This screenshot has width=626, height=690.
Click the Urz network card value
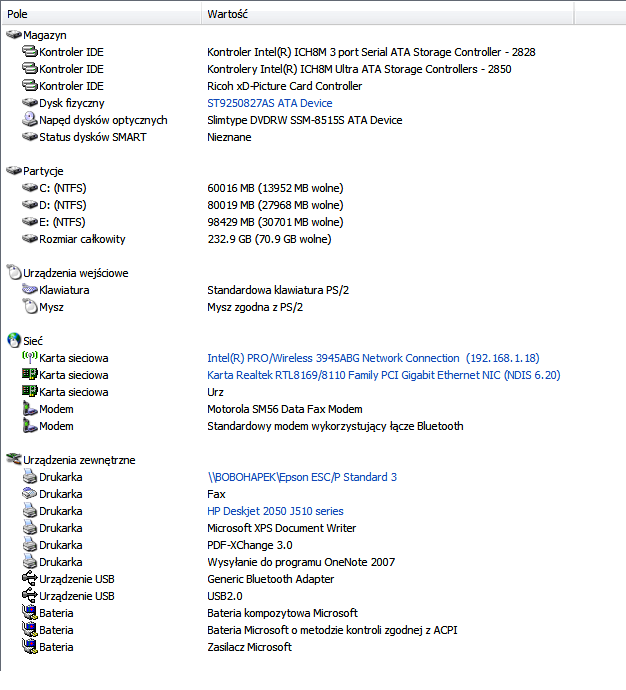[215, 392]
